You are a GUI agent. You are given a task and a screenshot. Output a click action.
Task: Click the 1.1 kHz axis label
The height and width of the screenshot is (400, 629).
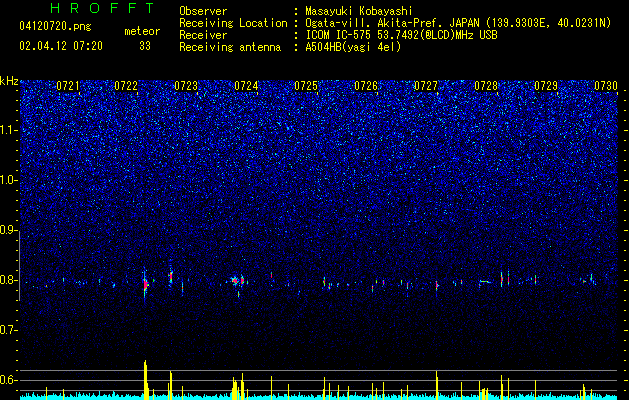pos(8,130)
